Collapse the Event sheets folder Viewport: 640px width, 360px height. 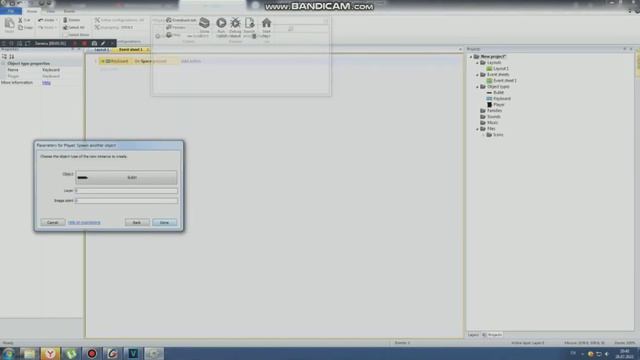click(477, 75)
